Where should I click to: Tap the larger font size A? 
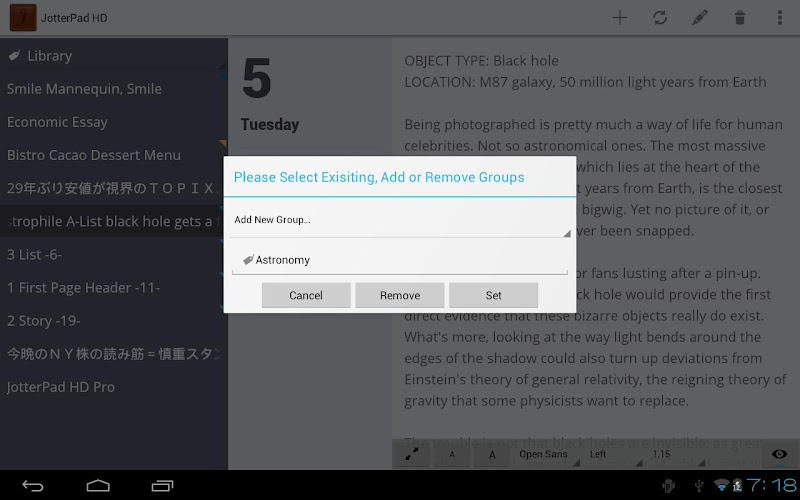492,454
